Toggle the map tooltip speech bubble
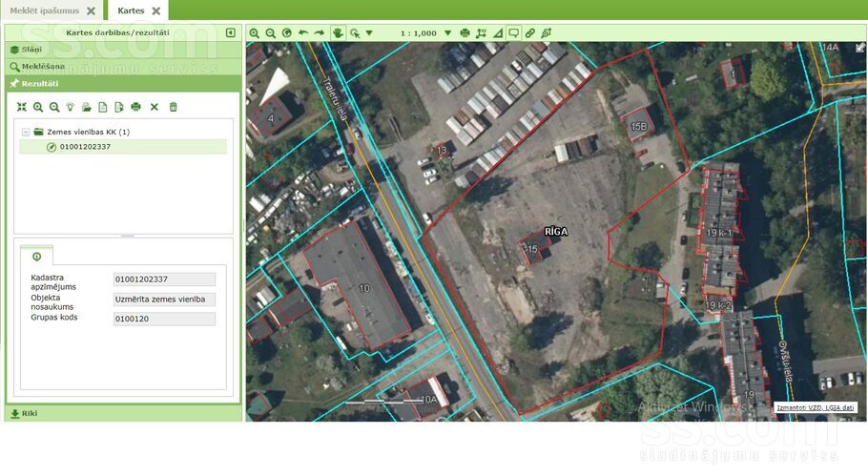Viewport: 868px width, 476px height. [514, 32]
